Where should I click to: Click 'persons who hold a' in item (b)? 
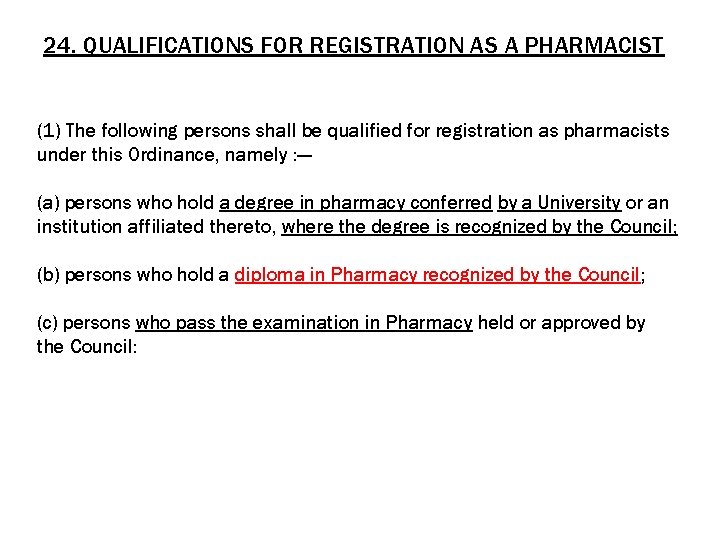click(x=147, y=275)
